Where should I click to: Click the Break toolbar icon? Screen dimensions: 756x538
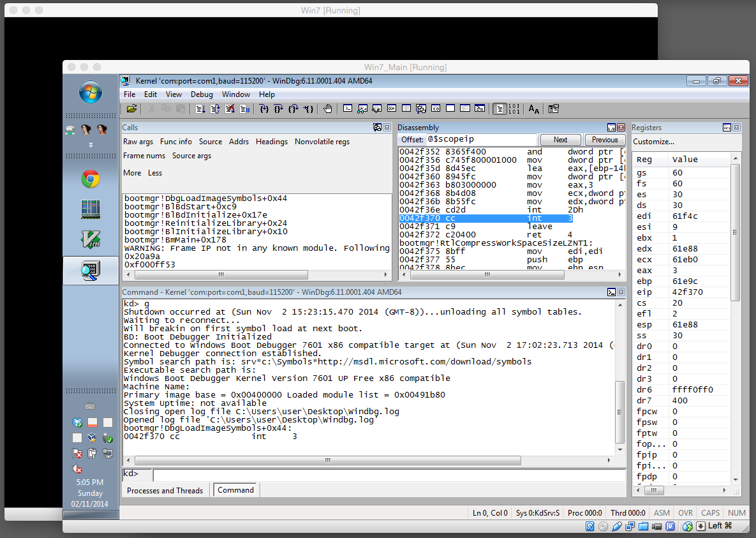click(x=245, y=108)
